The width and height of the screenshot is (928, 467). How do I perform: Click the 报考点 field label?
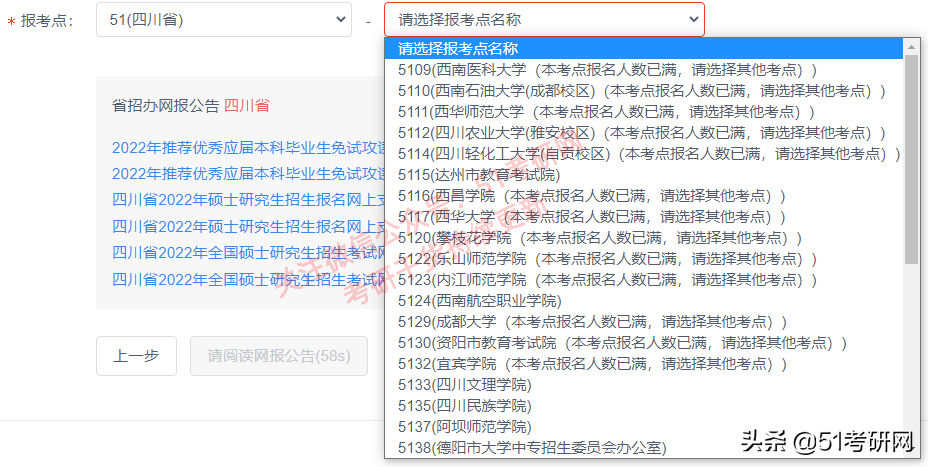pyautogui.click(x=47, y=21)
